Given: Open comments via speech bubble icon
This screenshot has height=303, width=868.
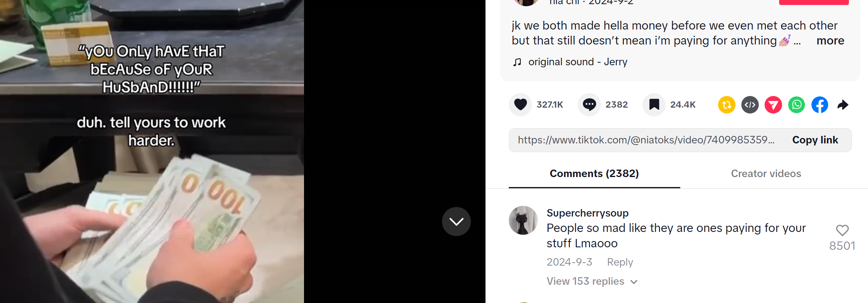Looking at the screenshot, I should (589, 105).
